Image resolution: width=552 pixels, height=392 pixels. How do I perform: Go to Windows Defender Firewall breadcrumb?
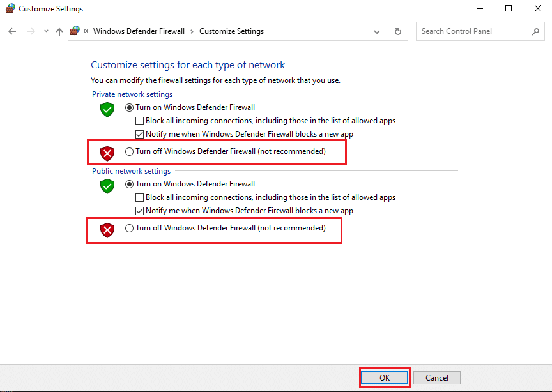(139, 31)
